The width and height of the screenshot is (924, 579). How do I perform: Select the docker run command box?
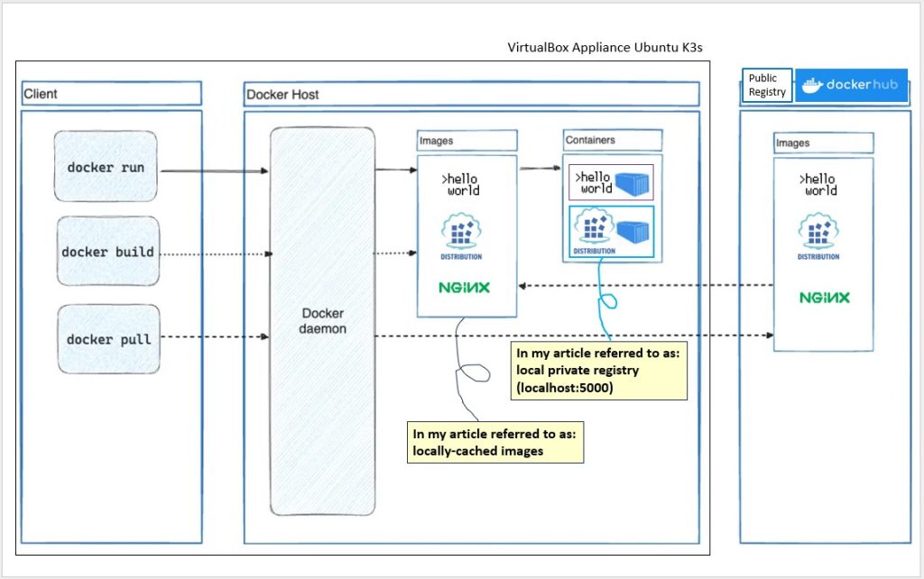pyautogui.click(x=106, y=166)
